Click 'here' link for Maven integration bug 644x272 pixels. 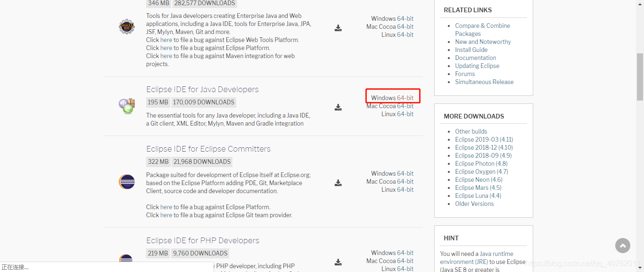[x=166, y=56]
